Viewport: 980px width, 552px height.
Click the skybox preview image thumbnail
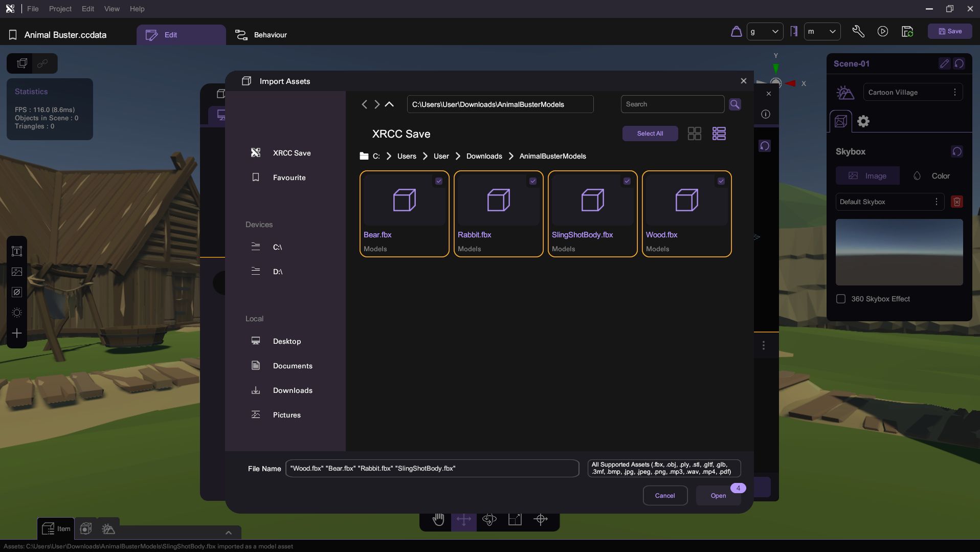point(899,252)
